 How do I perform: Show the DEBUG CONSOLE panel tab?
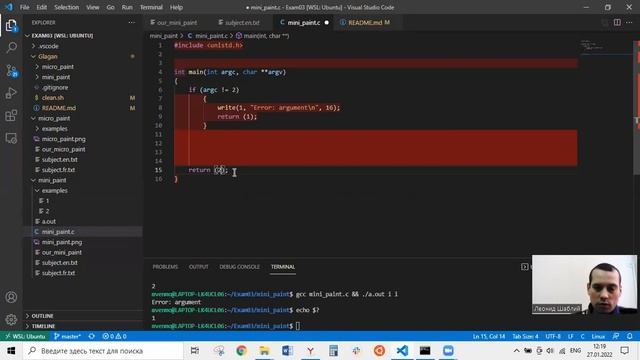click(239, 267)
